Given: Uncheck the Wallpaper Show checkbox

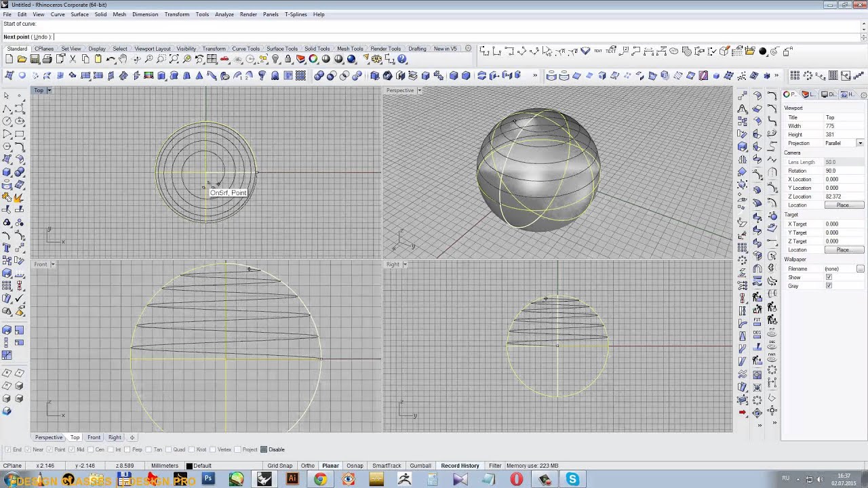Looking at the screenshot, I should (829, 277).
